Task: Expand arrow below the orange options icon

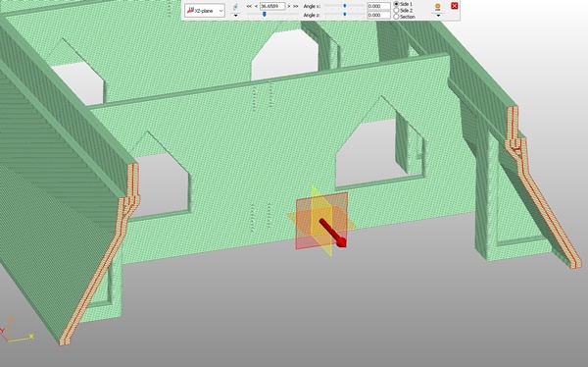Action: pyautogui.click(x=438, y=16)
